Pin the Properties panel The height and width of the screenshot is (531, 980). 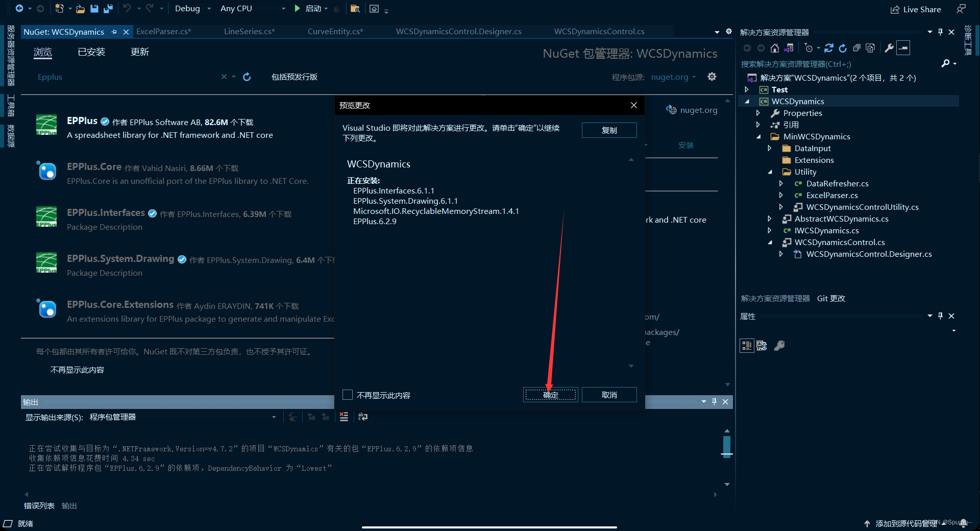point(940,316)
